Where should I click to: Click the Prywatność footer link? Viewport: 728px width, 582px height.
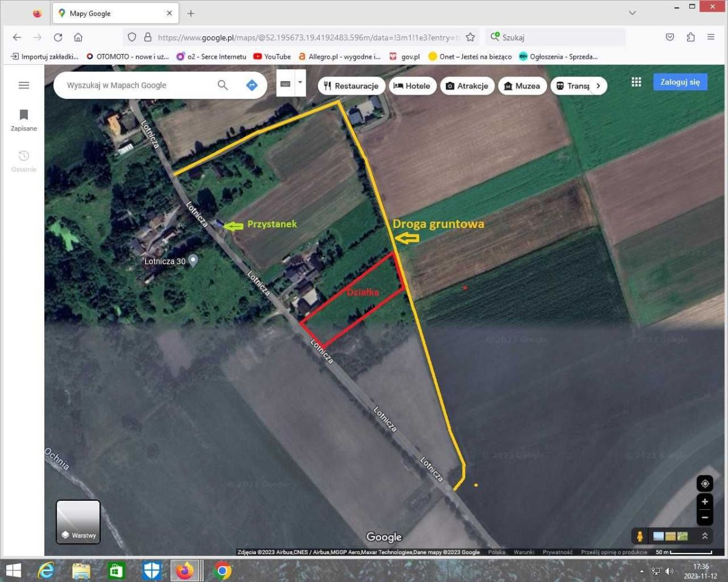[x=557, y=552]
